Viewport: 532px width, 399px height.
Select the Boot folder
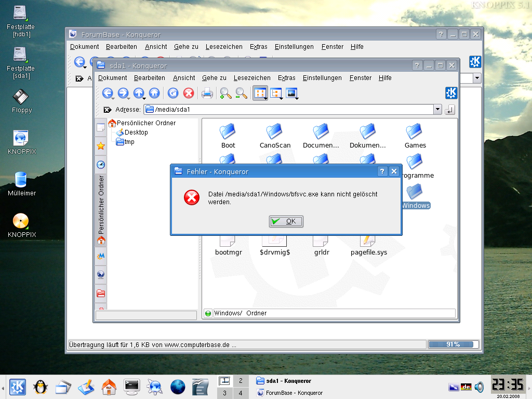pyautogui.click(x=228, y=136)
